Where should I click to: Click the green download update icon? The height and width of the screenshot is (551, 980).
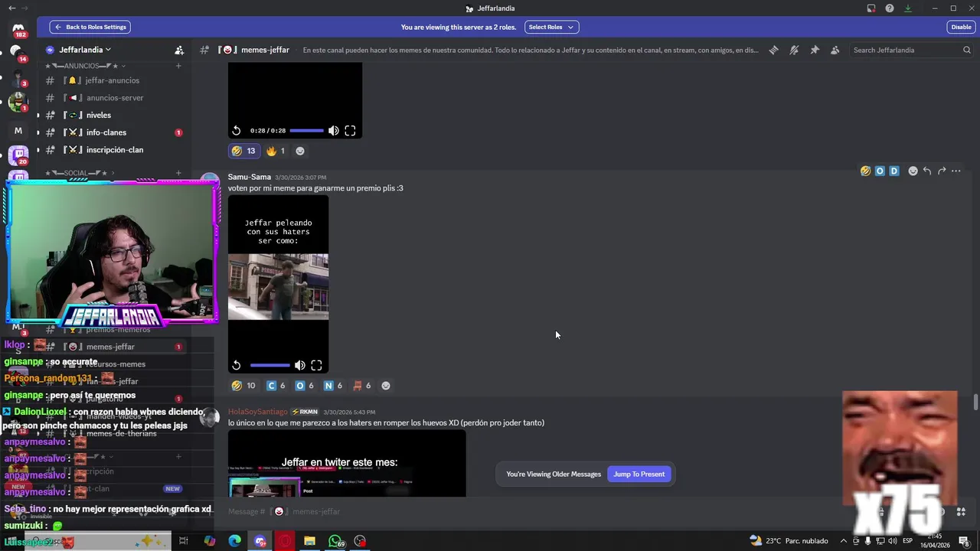point(908,8)
